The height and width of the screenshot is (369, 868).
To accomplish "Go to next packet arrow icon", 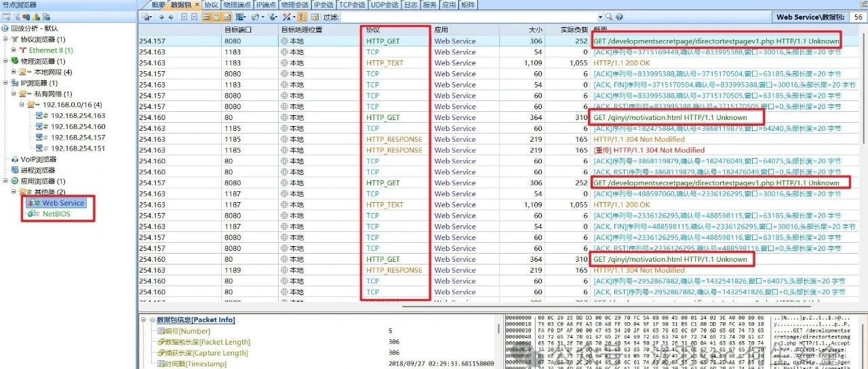I will pos(171,17).
